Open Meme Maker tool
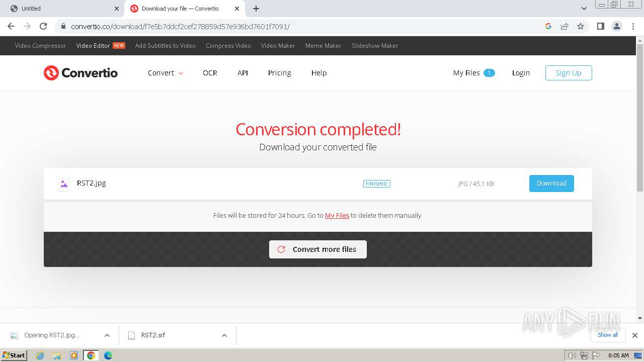 (323, 46)
